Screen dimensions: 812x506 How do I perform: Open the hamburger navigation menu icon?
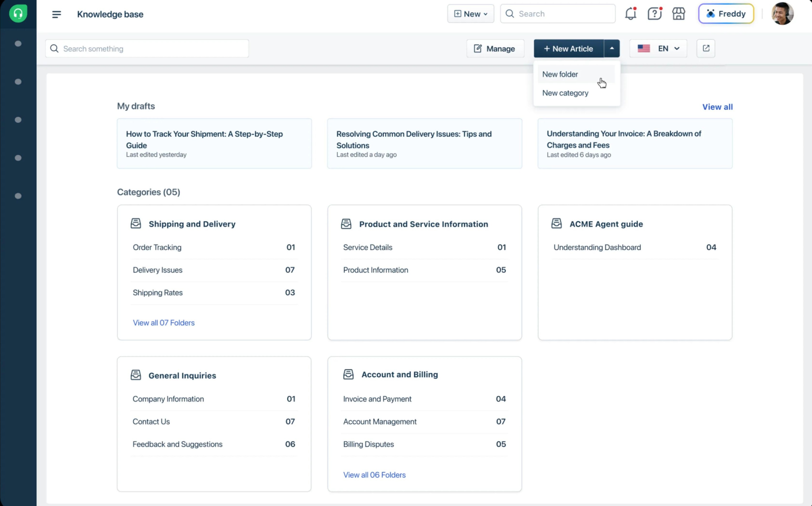coord(56,14)
